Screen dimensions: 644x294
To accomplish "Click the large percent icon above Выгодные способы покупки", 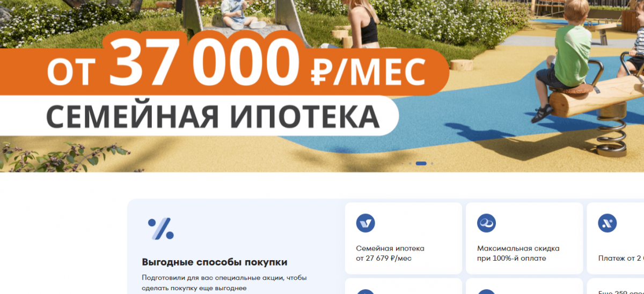I will pyautogui.click(x=161, y=228).
